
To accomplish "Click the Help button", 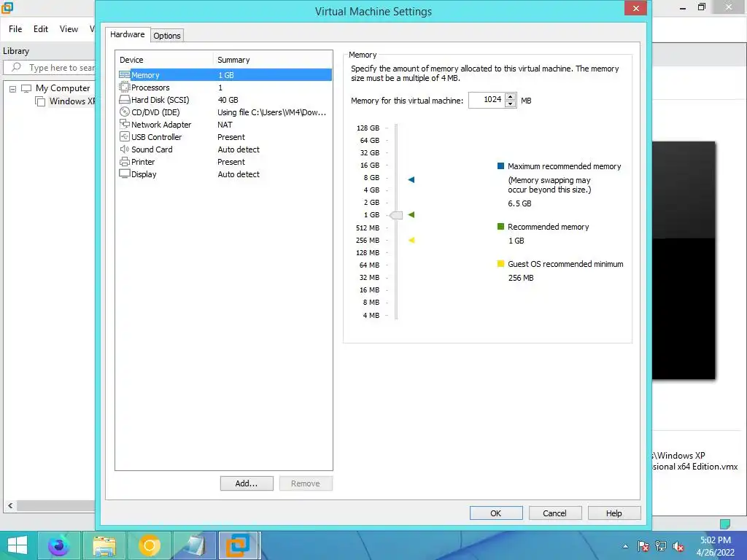I will (614, 513).
